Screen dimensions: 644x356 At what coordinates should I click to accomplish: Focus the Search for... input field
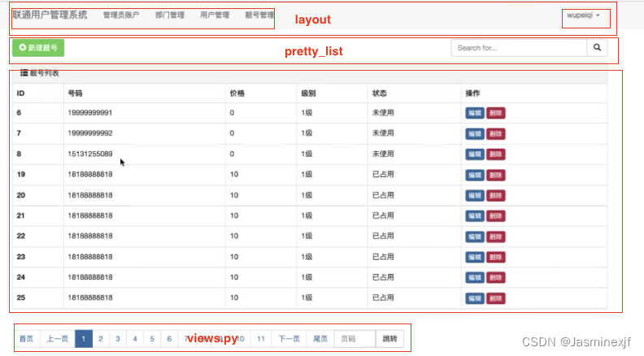click(x=519, y=48)
